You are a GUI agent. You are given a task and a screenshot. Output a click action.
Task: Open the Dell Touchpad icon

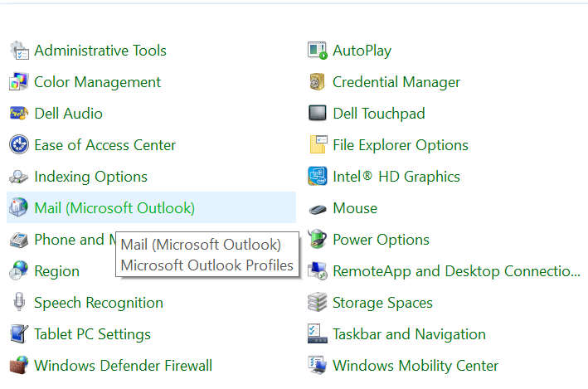pos(318,114)
